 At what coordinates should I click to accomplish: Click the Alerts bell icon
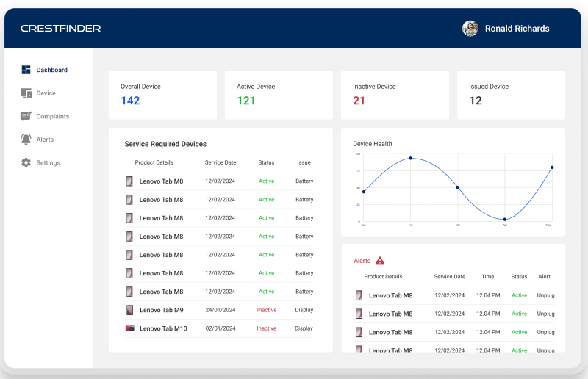click(x=26, y=140)
